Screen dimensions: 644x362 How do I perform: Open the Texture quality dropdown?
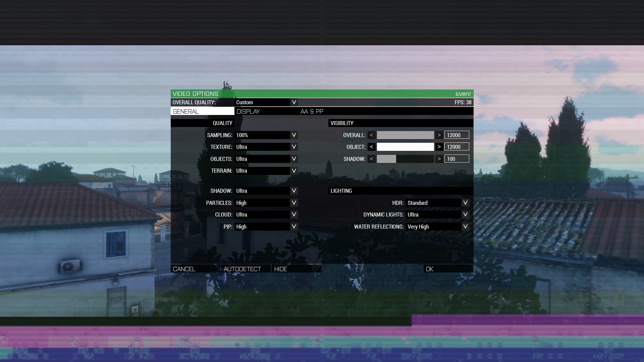(266, 147)
